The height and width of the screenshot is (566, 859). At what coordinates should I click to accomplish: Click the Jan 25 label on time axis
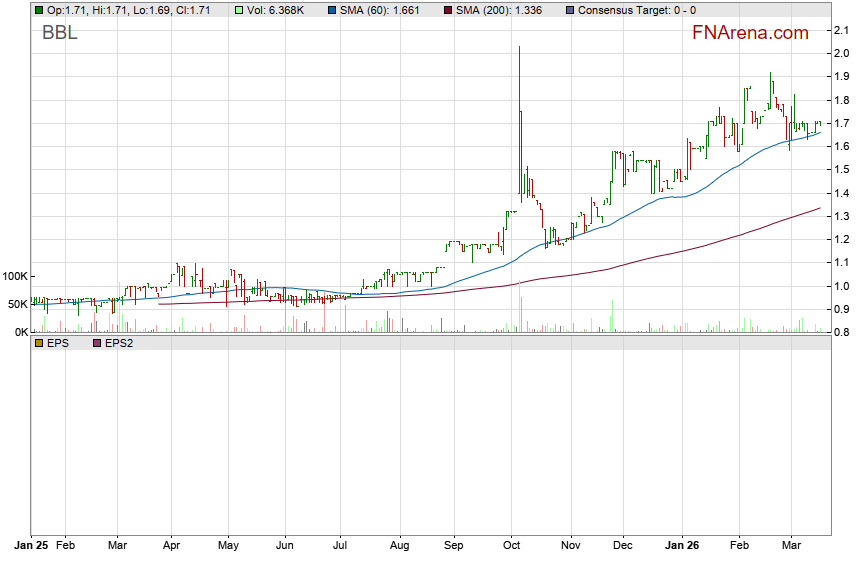tap(29, 547)
